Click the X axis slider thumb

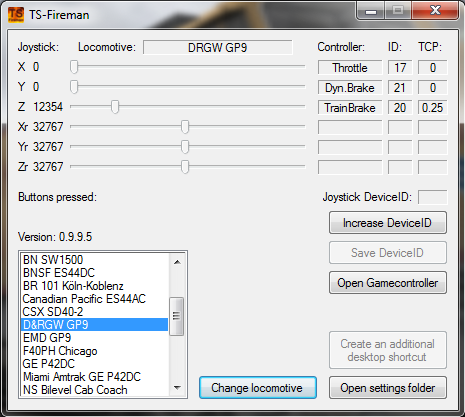click(x=74, y=67)
